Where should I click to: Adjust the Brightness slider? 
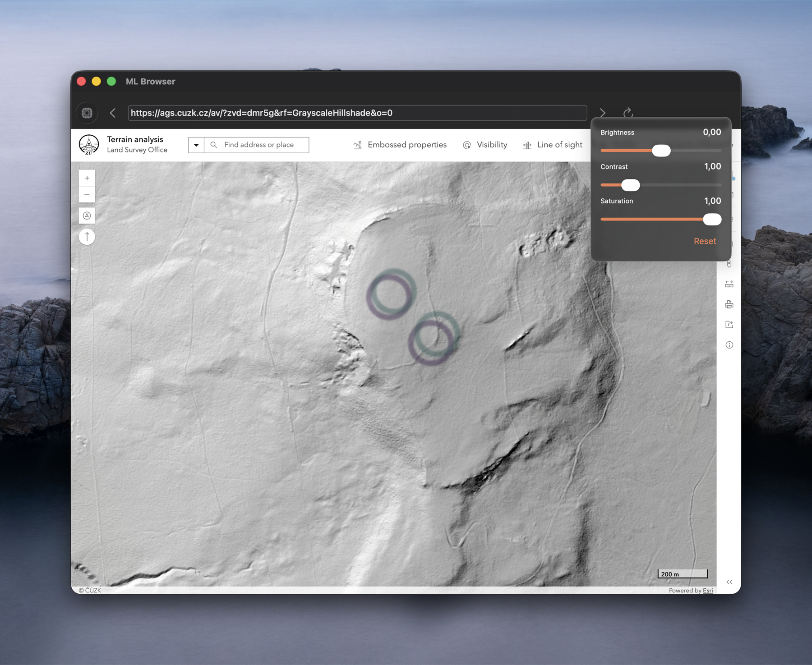(x=661, y=151)
